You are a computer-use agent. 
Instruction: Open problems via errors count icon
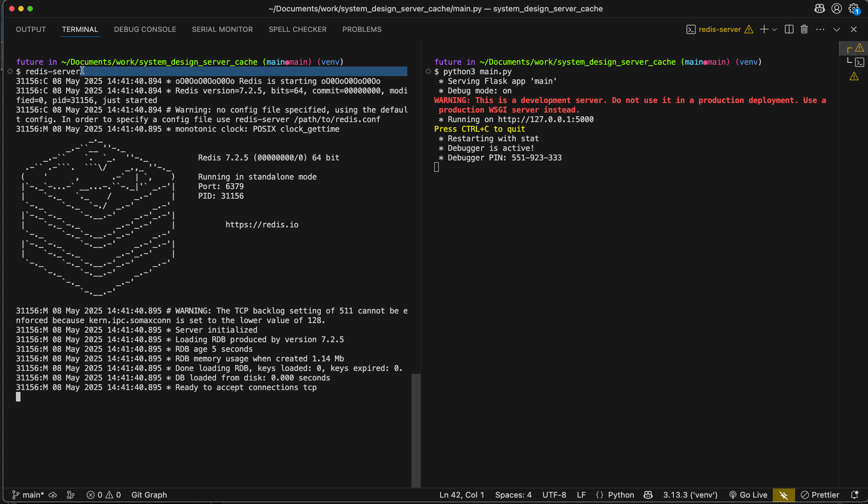click(x=94, y=495)
